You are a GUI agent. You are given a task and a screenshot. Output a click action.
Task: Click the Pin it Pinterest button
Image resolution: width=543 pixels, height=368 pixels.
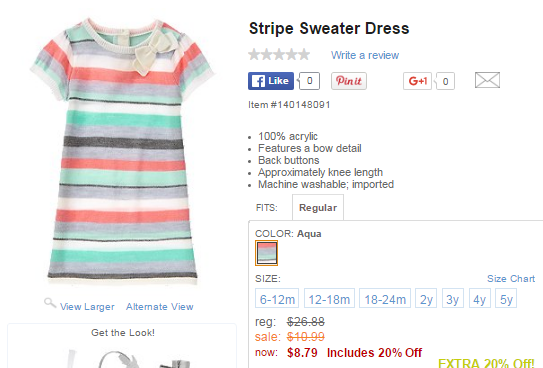pyautogui.click(x=349, y=81)
